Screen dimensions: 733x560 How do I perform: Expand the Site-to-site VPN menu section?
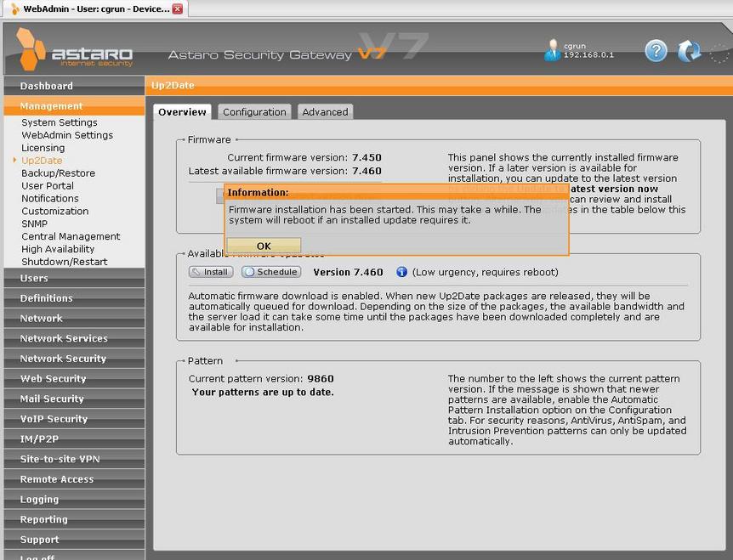point(74,459)
